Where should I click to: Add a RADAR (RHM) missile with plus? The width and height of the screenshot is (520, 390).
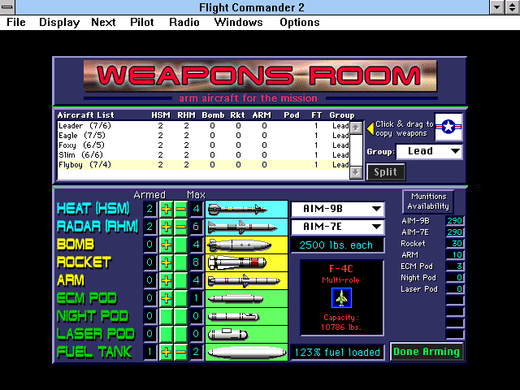pos(166,227)
